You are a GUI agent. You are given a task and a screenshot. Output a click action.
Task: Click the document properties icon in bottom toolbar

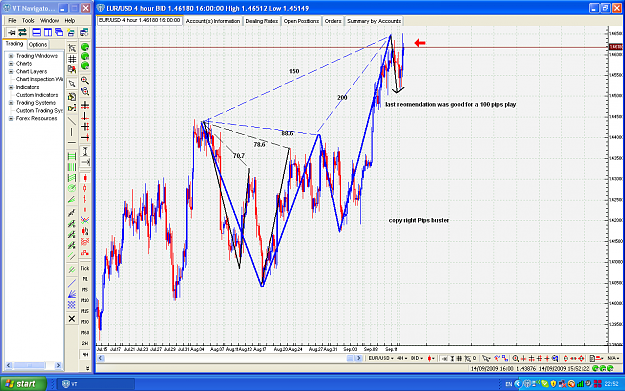tap(592, 358)
